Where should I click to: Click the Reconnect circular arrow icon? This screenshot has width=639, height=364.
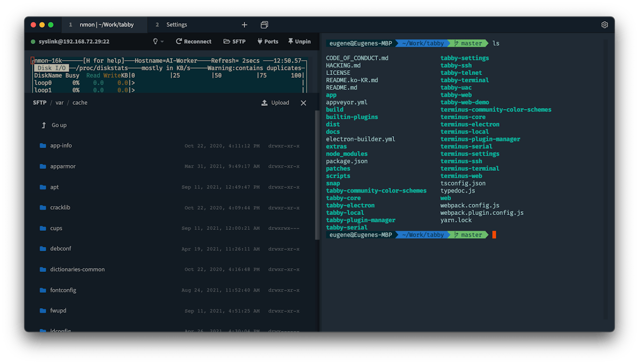coord(179,42)
